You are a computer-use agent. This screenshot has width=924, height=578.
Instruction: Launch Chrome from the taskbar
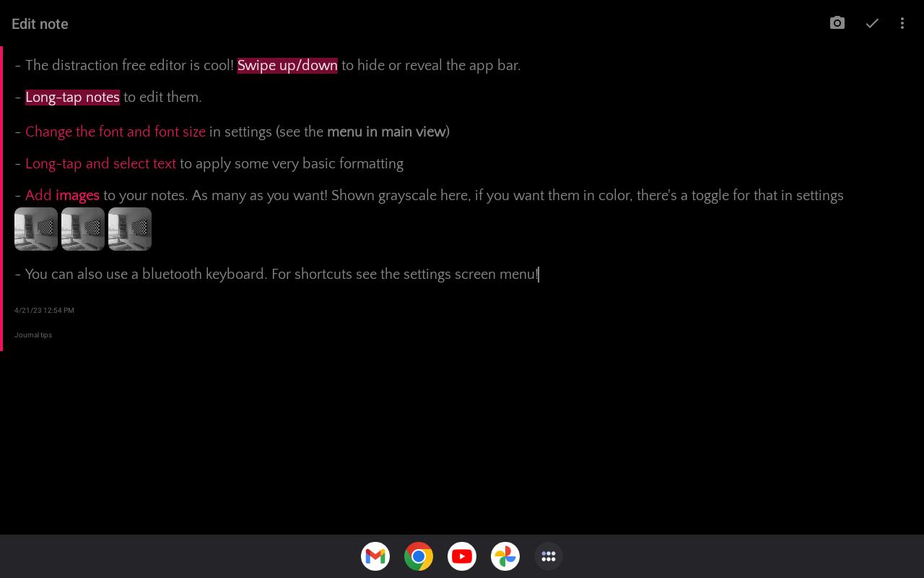(419, 556)
